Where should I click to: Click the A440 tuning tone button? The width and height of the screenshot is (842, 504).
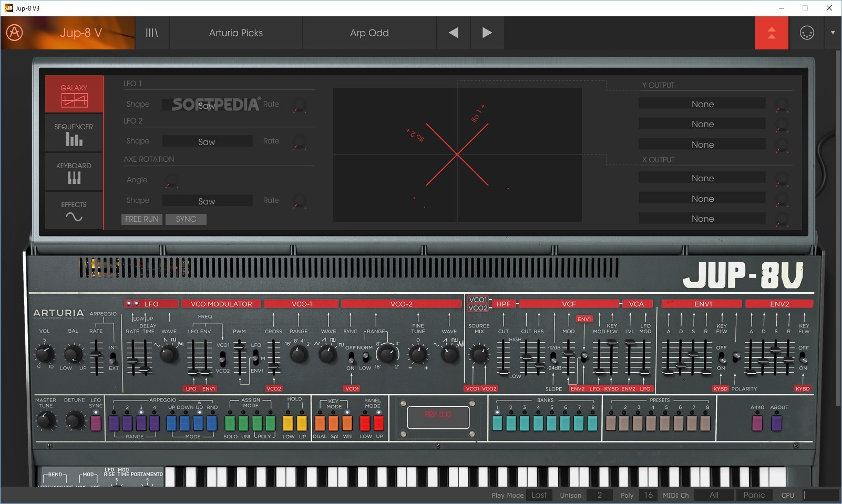point(757,423)
